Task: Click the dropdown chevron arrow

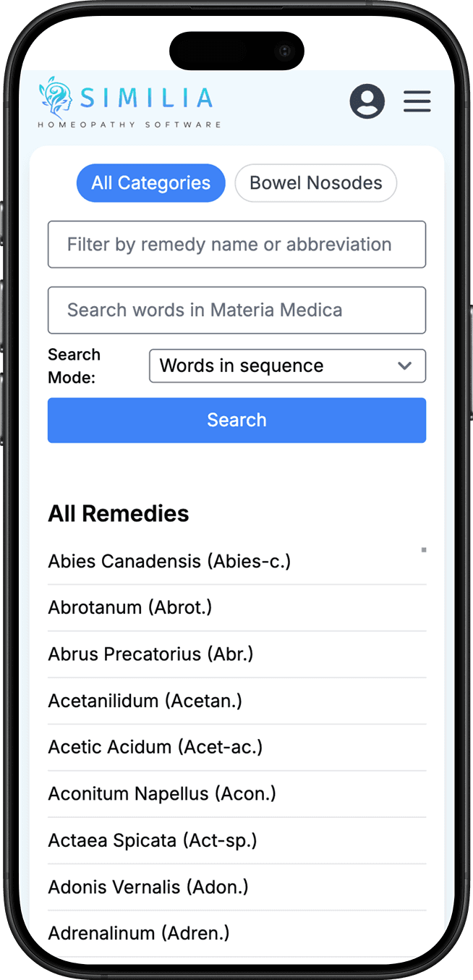Action: (405, 366)
